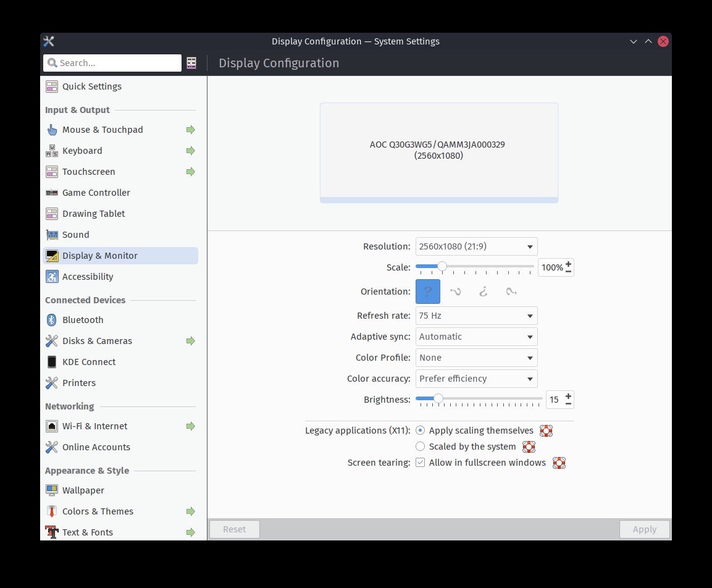The width and height of the screenshot is (712, 588).
Task: Expand Disks & Cameras submenu arrow
Action: pos(191,341)
